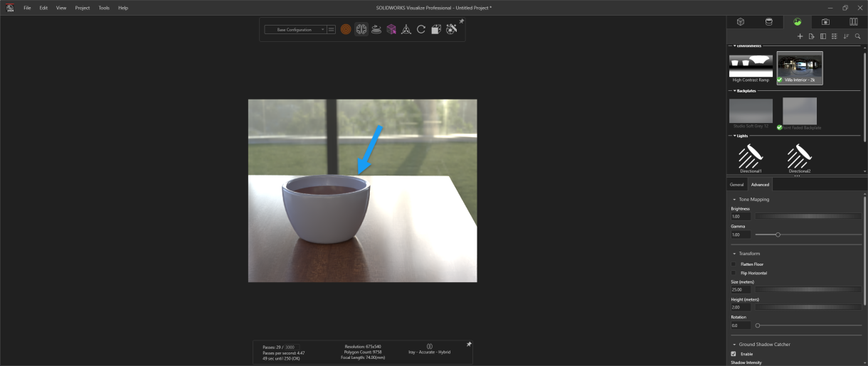Image resolution: width=868 pixels, height=366 pixels.
Task: Unpin the main toolbar pin icon
Action: click(461, 21)
